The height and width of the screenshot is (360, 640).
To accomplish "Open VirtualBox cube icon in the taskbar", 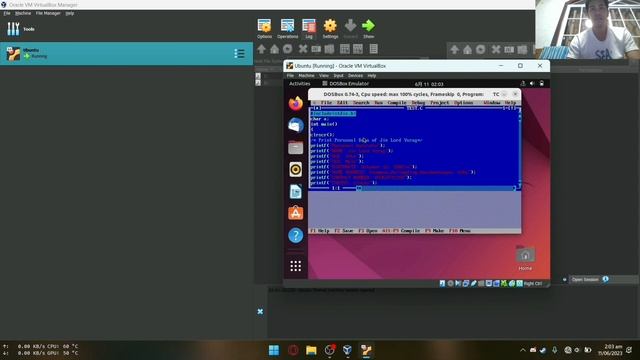I will pyautogui.click(x=347, y=350).
